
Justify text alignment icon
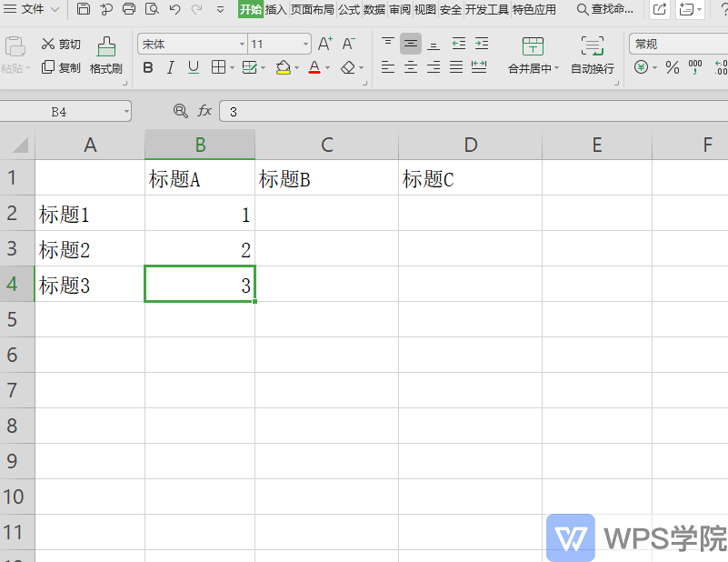tap(456, 68)
